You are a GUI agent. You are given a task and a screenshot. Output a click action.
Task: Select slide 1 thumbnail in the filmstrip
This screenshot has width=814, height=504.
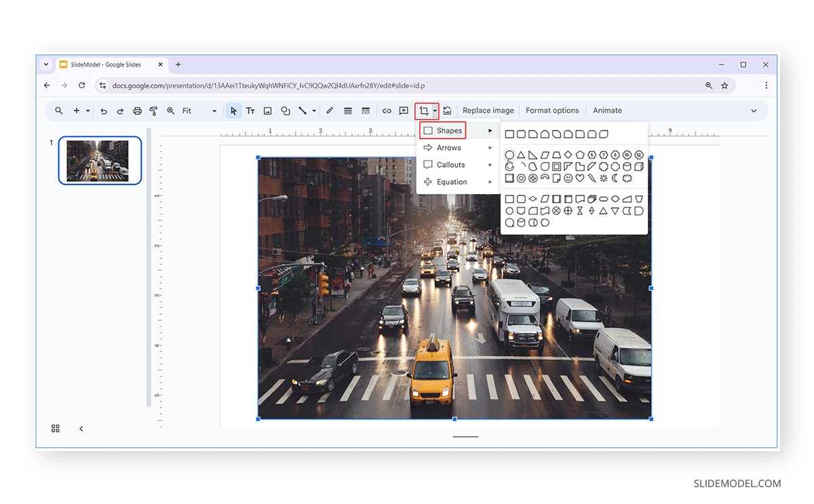(x=100, y=160)
